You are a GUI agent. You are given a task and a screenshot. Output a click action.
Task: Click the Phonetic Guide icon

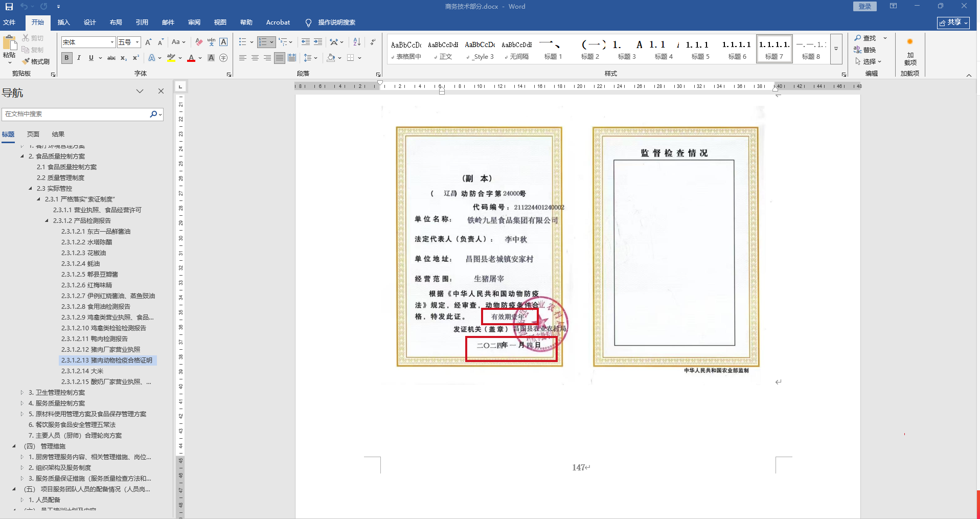[211, 42]
